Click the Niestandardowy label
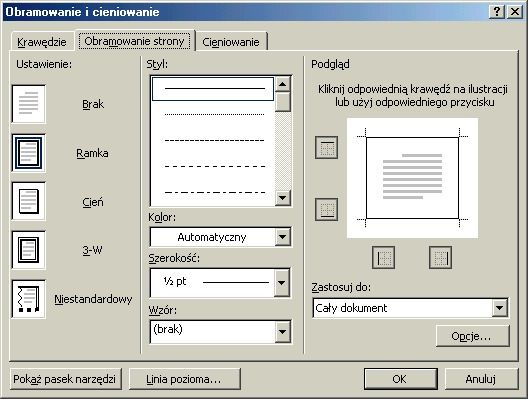 pos(93,299)
